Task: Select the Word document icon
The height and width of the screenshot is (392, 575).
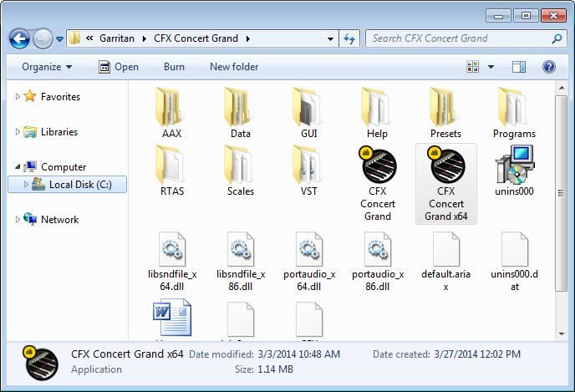Action: tap(172, 318)
